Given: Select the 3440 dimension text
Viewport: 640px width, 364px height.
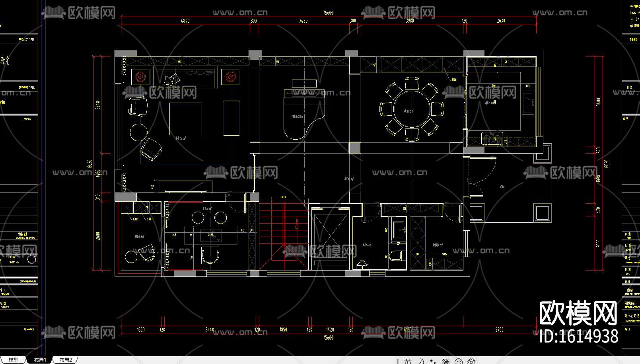Looking at the screenshot, I should tap(210, 330).
